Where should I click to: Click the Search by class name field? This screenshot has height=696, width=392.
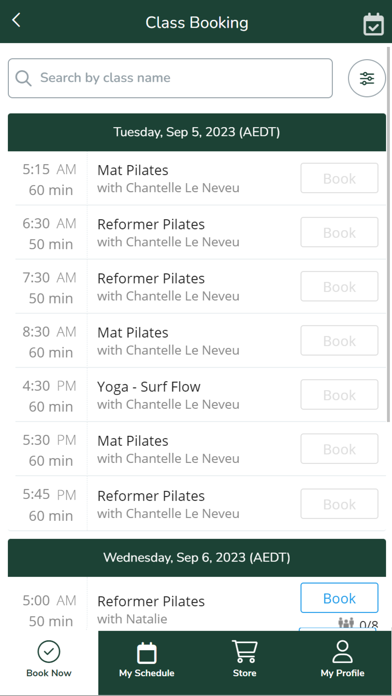[x=170, y=78]
